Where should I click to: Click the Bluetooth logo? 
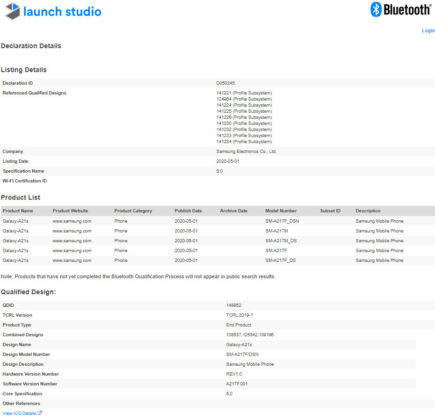401,9
